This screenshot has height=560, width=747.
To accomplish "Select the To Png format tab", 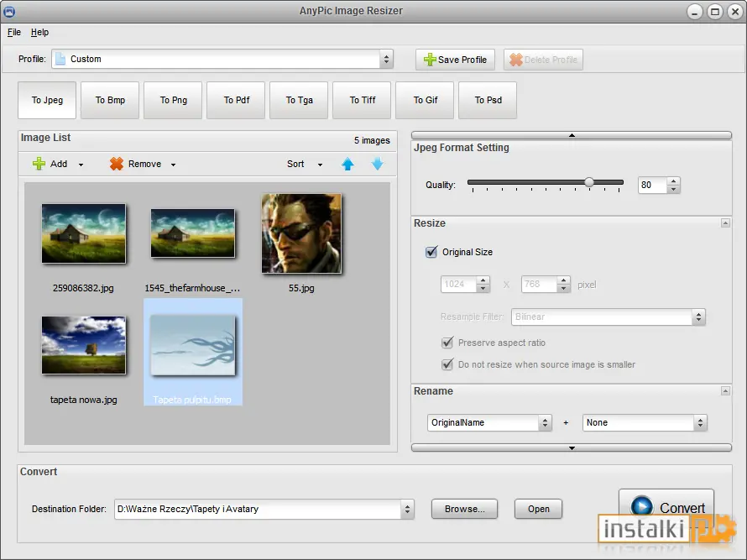I will (173, 100).
